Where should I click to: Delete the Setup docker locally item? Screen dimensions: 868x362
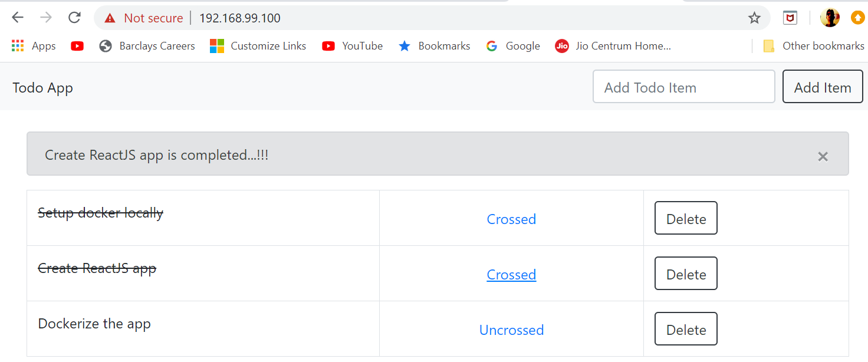click(x=686, y=219)
